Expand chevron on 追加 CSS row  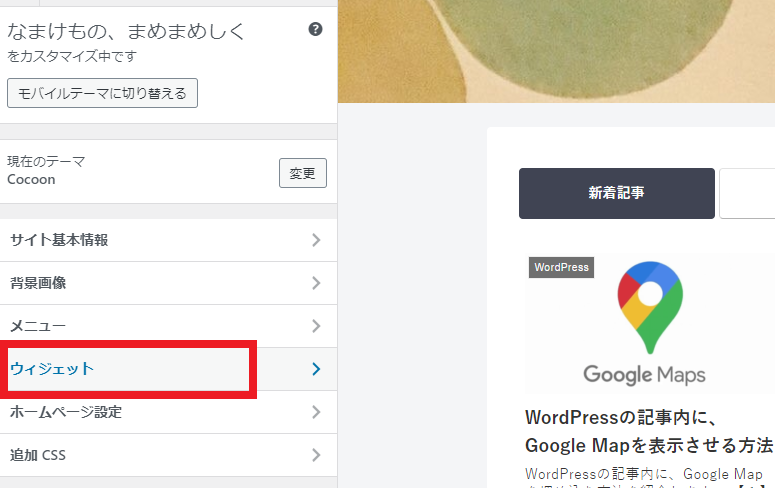tap(316, 455)
